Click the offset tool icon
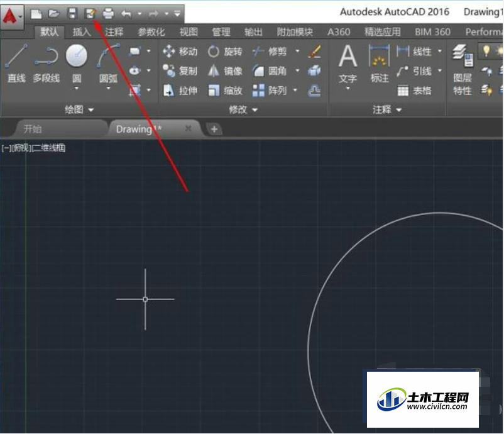 [x=314, y=91]
